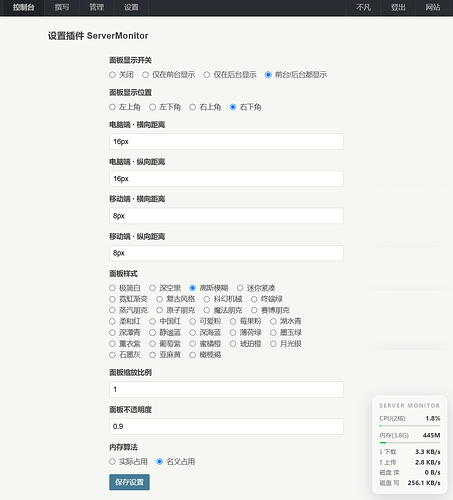
Task: Focus the 面板不透明度 input field
Action: [x=226, y=426]
